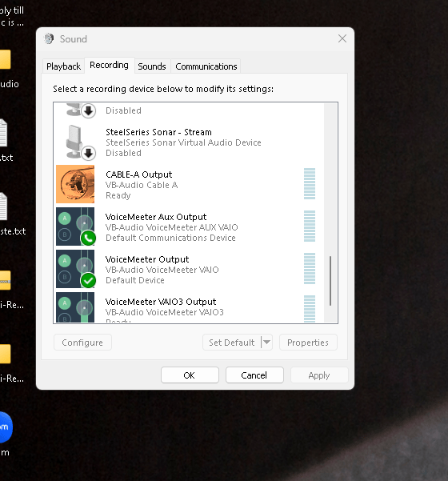Screen dimensions: 448x481
Task: Click the level meter beside VoiceMeeter Aux Output
Action: tap(310, 226)
